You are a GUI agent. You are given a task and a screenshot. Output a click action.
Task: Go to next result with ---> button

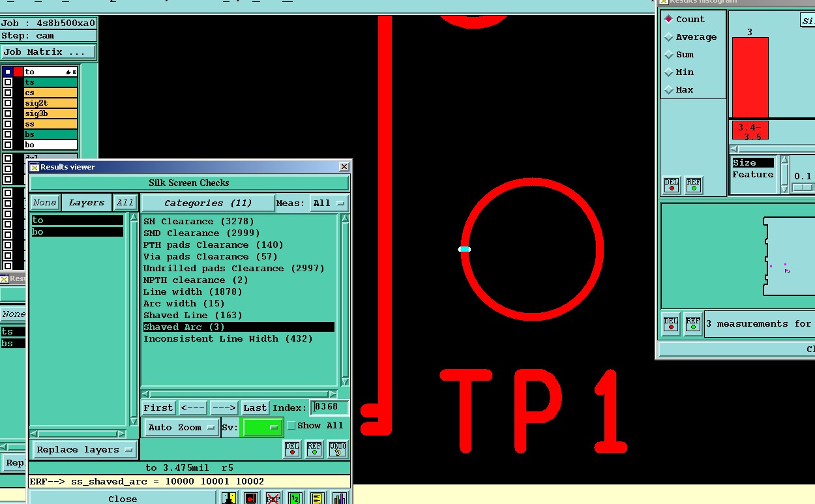click(224, 408)
